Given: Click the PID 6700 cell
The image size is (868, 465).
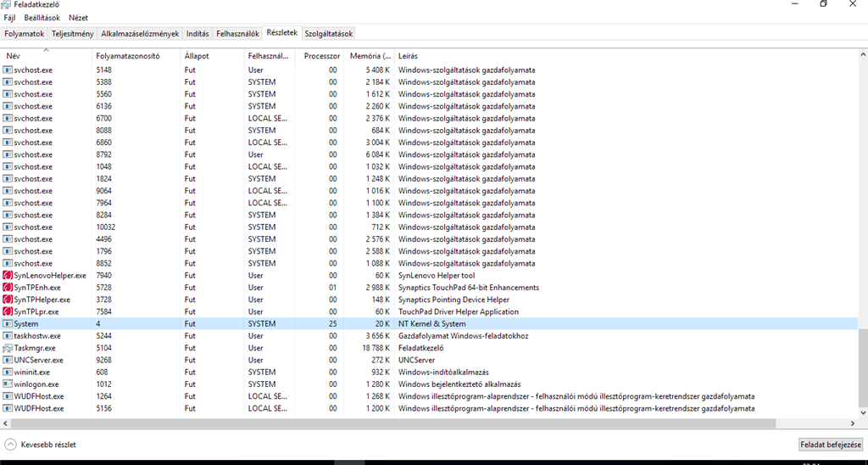Looking at the screenshot, I should [104, 119].
